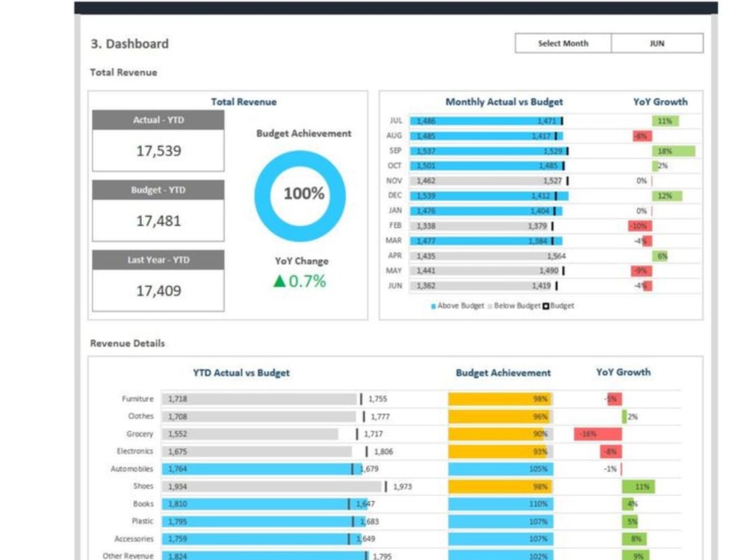Open the Select Month dropdown
This screenshot has height=560, width=747.
tap(563, 43)
